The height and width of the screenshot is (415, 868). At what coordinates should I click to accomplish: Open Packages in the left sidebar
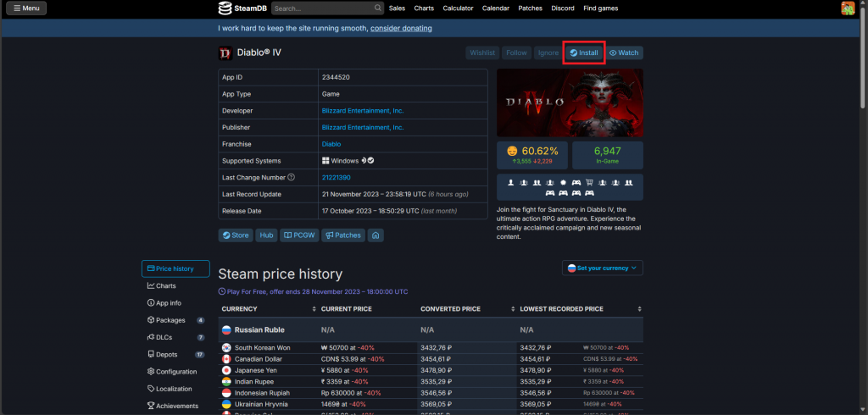click(175, 320)
